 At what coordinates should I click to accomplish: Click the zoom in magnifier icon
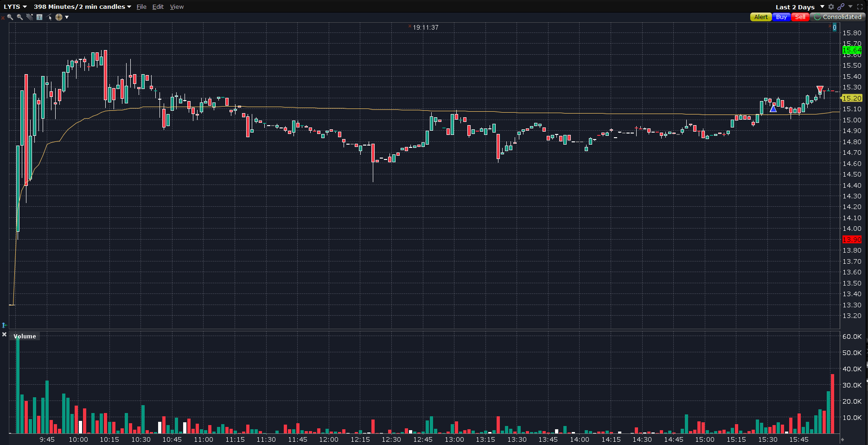[x=10, y=17]
